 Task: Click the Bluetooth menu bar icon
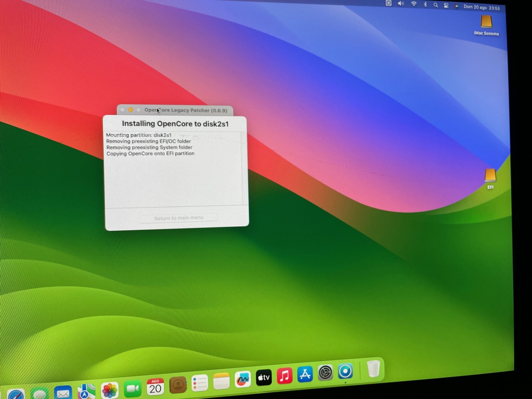point(425,5)
